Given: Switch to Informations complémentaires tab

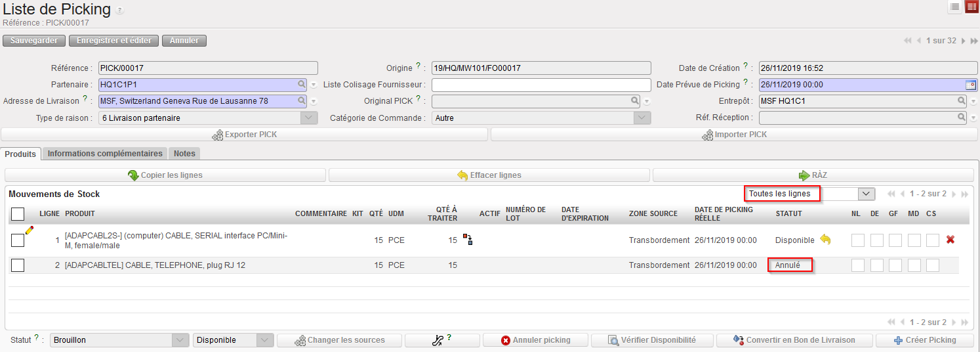Looking at the screenshot, I should 105,154.
